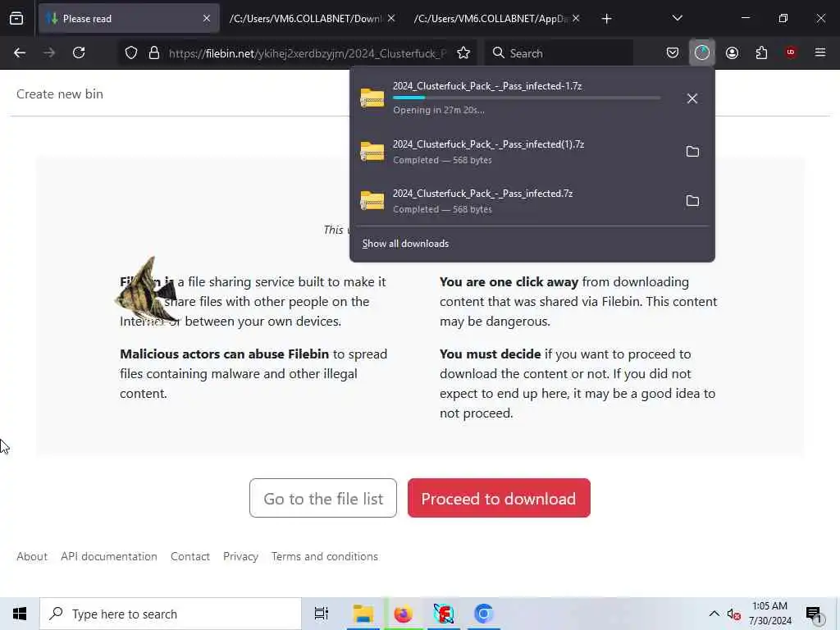Show Pass_infected(1).7z in its folder
The height and width of the screenshot is (630, 840).
(692, 152)
